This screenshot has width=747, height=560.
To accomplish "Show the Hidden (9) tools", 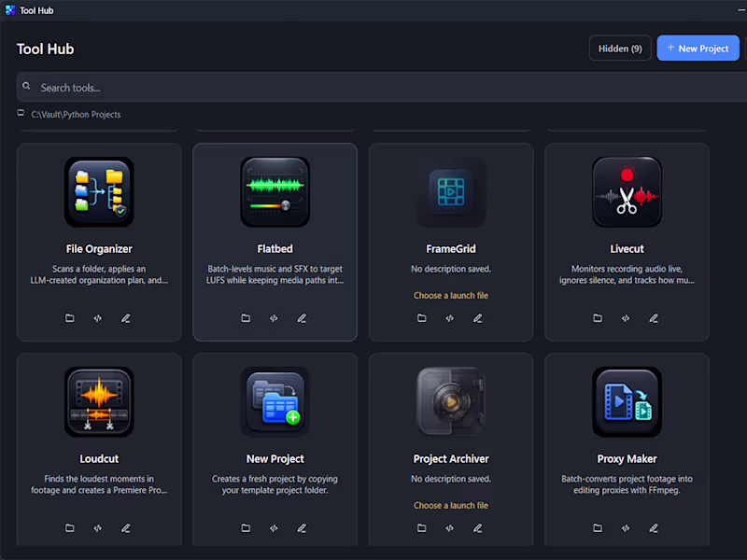I will pyautogui.click(x=620, y=49).
